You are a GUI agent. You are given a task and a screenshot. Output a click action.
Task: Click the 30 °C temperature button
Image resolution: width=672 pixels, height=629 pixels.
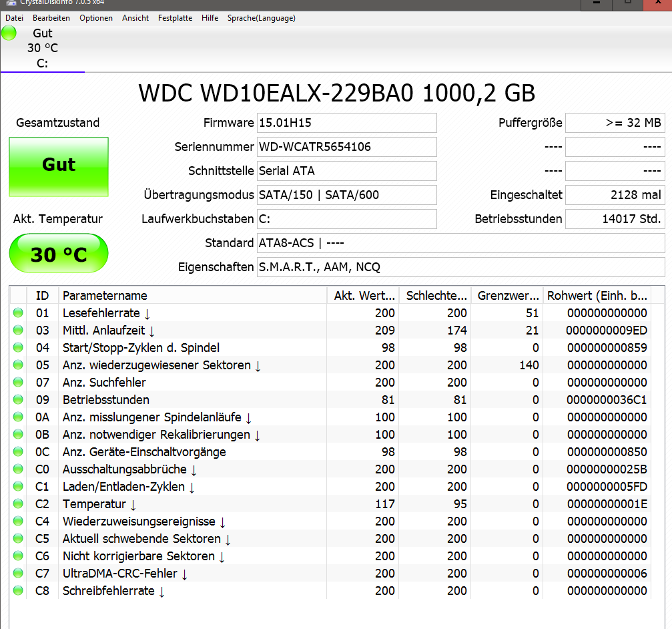(59, 253)
